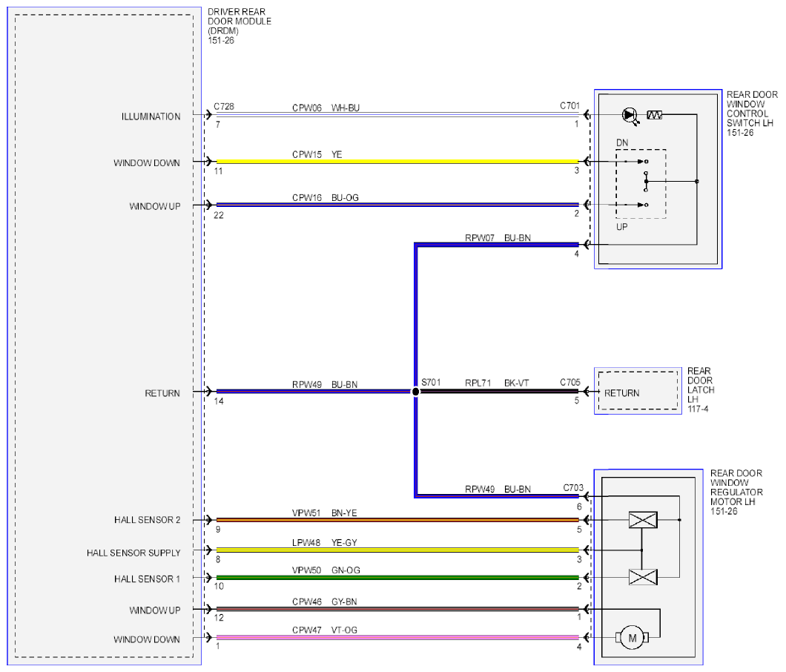Click the RPW07 BU-BN wire label

tap(498, 238)
